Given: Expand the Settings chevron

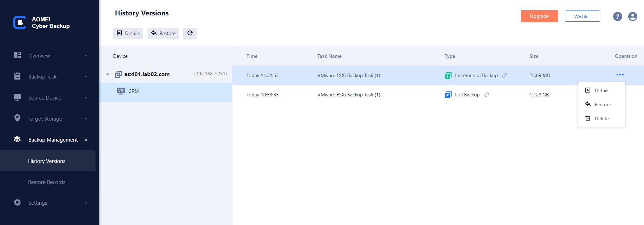Looking at the screenshot, I should click(x=86, y=203).
